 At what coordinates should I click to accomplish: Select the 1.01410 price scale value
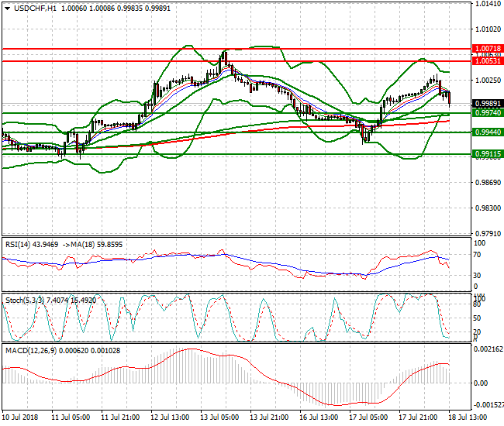(488, 4)
